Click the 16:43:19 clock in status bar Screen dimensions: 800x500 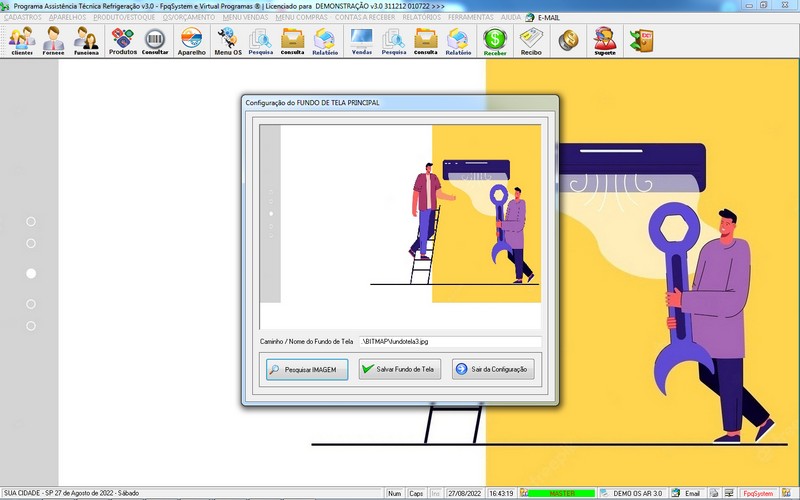[501, 493]
